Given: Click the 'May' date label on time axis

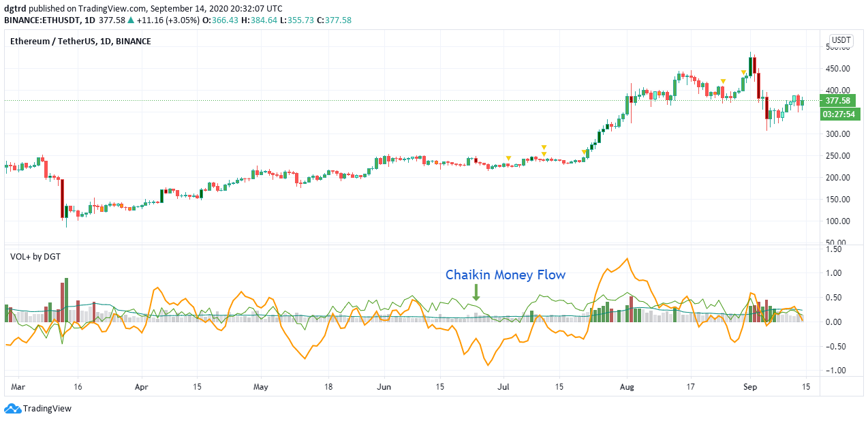Looking at the screenshot, I should click(x=262, y=386).
